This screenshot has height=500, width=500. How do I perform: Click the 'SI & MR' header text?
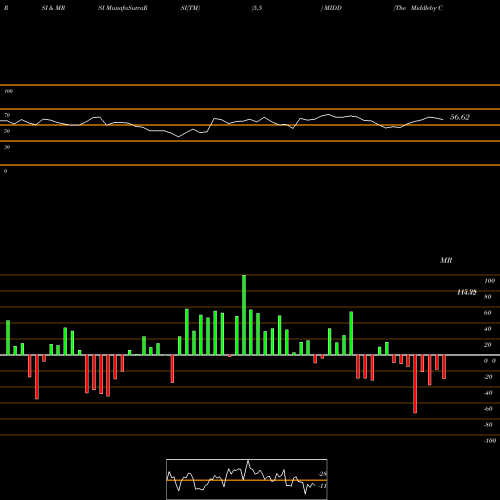coord(53,8)
